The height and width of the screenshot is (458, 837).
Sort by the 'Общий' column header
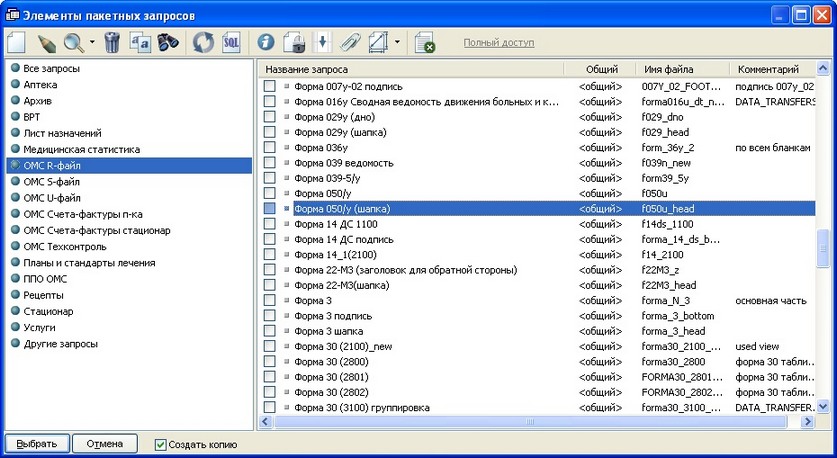click(600, 69)
